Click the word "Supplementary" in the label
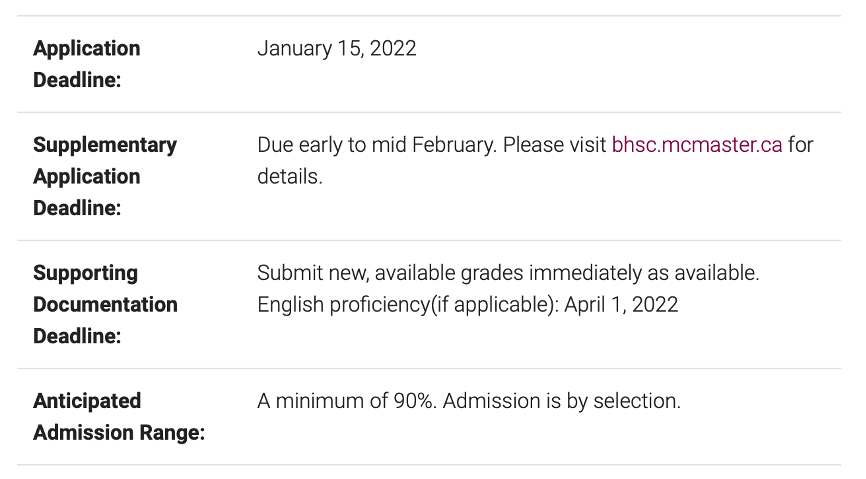 [x=105, y=145]
